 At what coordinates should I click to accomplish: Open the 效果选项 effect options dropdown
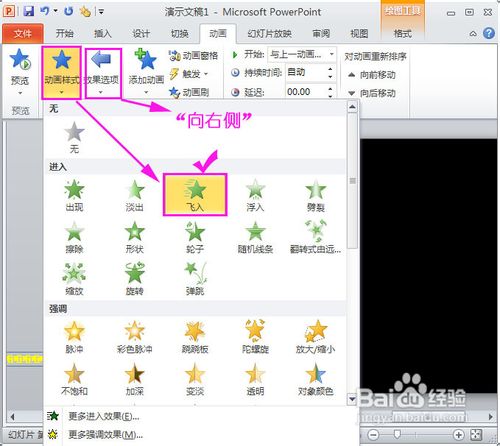103,73
